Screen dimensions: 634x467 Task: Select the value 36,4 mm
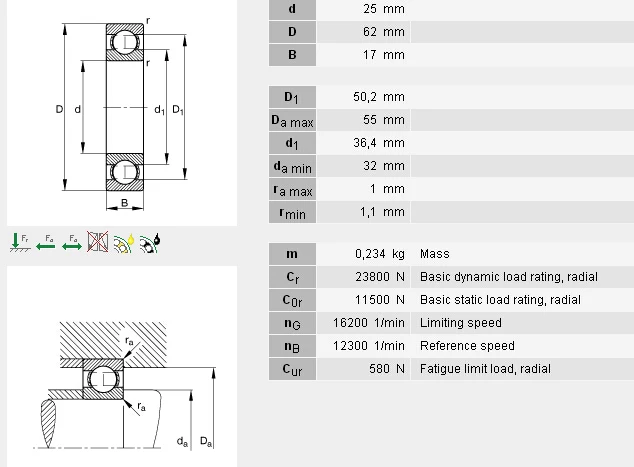point(379,143)
